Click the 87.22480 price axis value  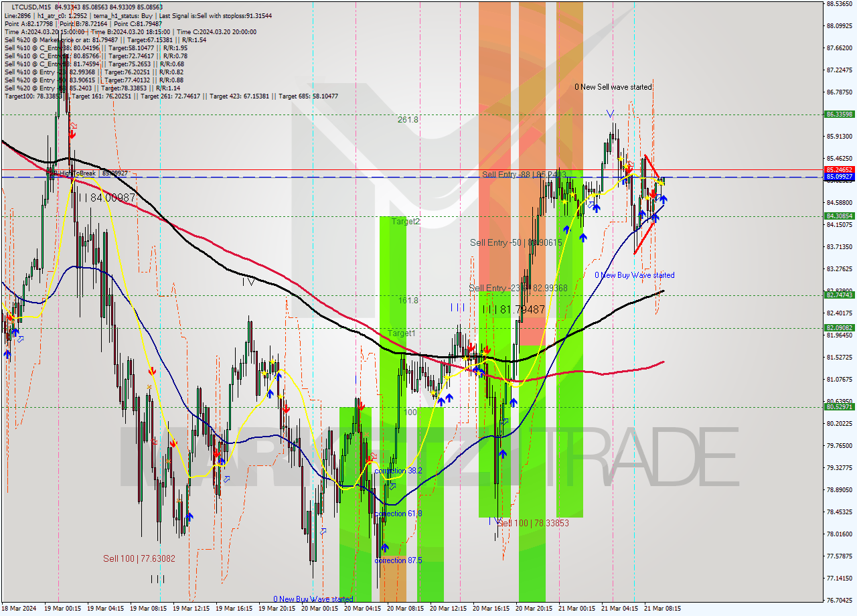click(840, 70)
